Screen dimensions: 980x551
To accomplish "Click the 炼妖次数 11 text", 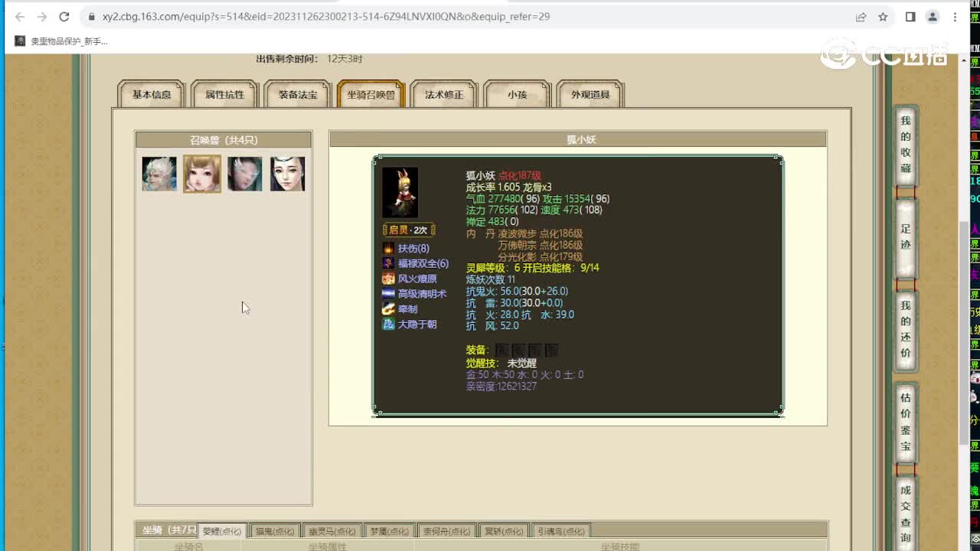I will tap(491, 280).
